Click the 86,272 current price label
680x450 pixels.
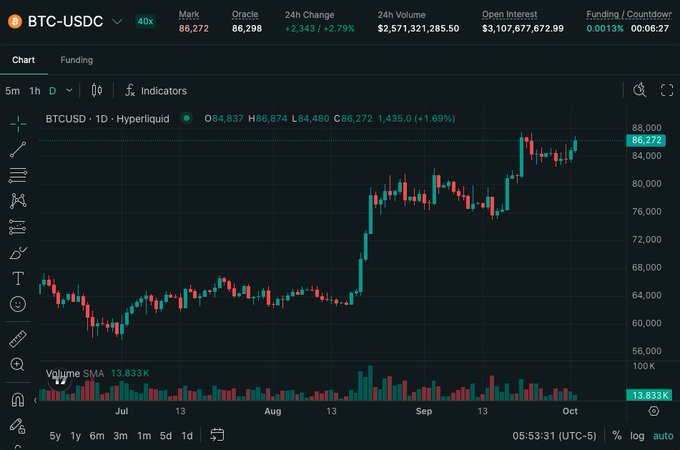(x=646, y=140)
